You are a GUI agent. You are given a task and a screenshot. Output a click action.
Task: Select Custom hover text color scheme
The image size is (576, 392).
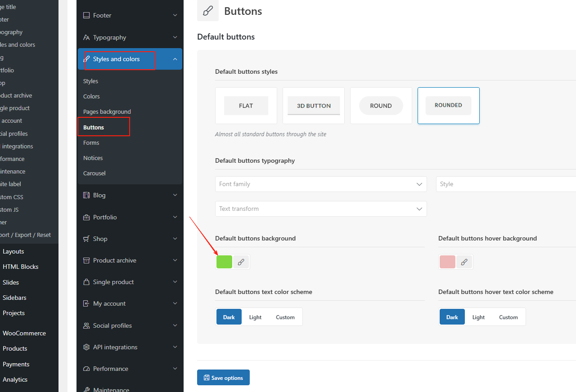(x=508, y=316)
